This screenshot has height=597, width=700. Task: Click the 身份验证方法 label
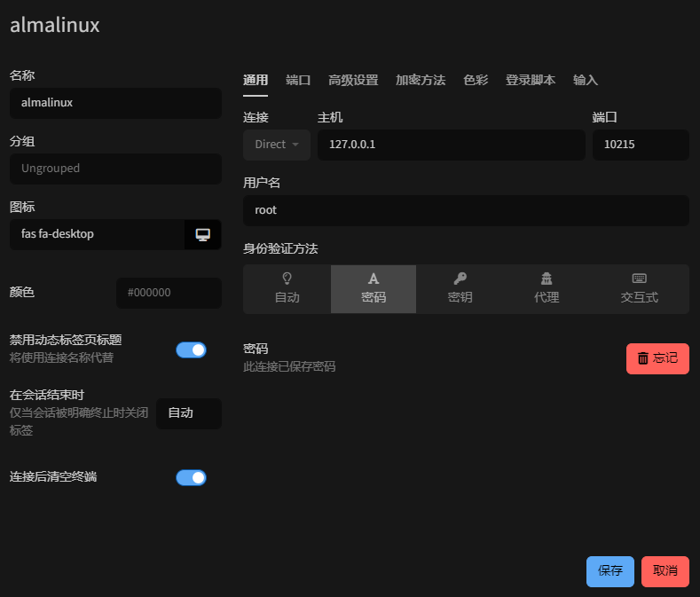point(280,248)
